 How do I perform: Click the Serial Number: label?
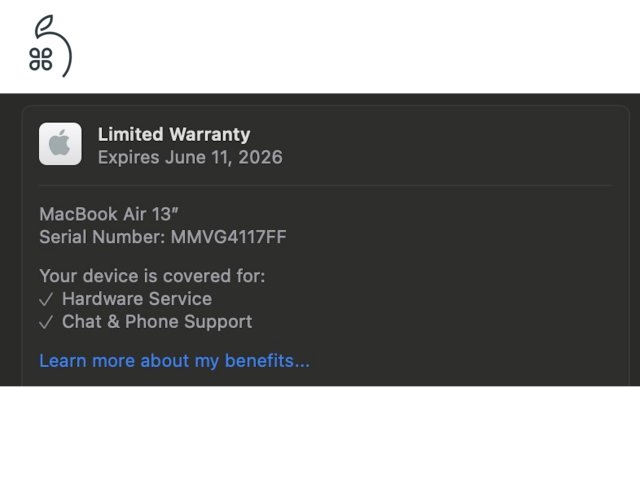[x=102, y=237]
